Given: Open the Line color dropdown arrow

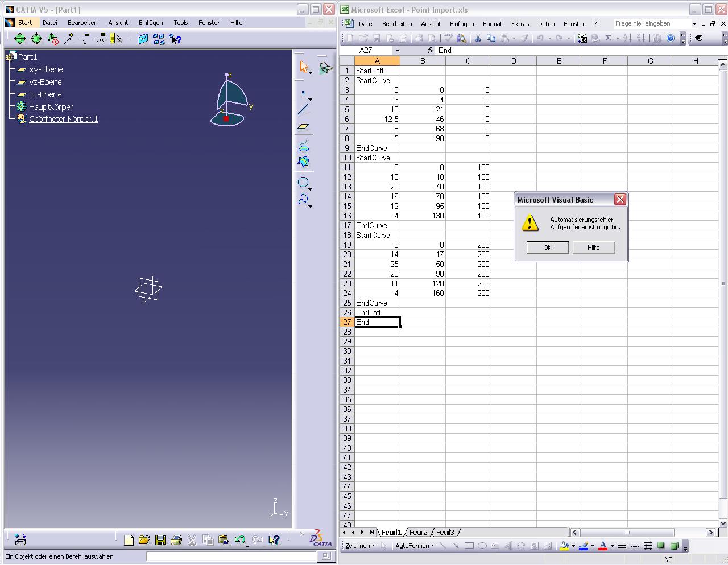Looking at the screenshot, I should point(593,546).
